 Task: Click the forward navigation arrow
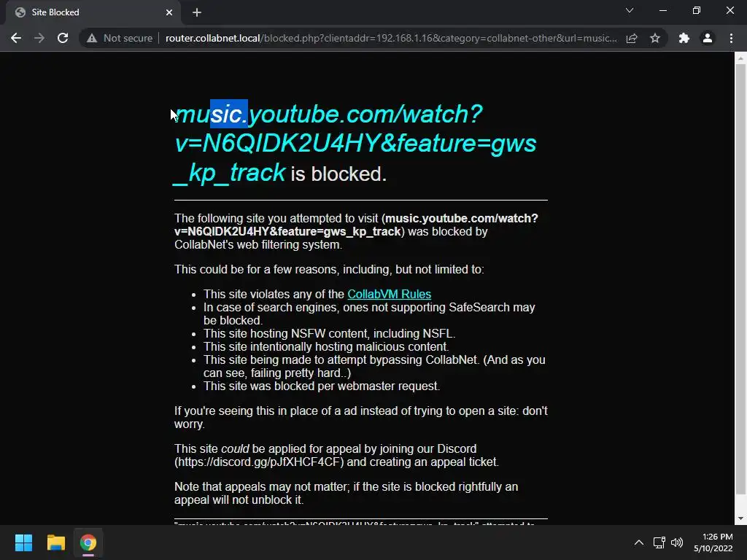point(39,38)
